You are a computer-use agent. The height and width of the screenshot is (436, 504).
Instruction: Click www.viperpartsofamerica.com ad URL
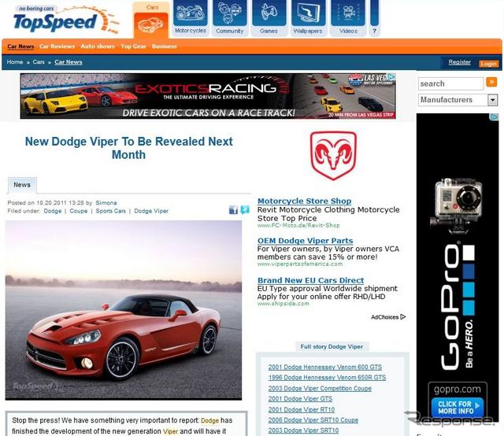coord(300,264)
